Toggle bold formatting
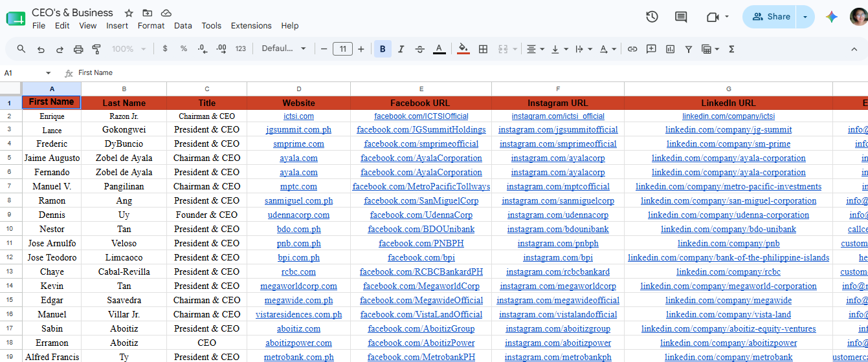Image resolution: width=868 pixels, height=362 pixels. click(383, 49)
